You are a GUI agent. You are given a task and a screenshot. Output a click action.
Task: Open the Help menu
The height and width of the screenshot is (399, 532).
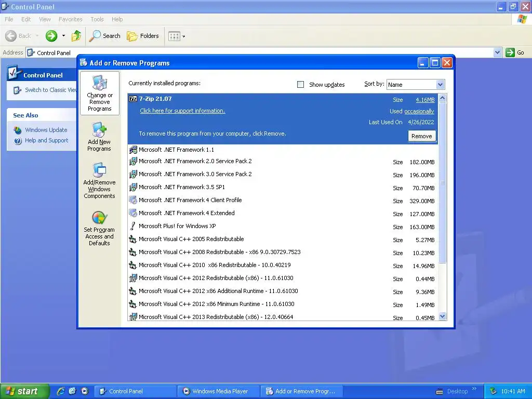pyautogui.click(x=117, y=19)
